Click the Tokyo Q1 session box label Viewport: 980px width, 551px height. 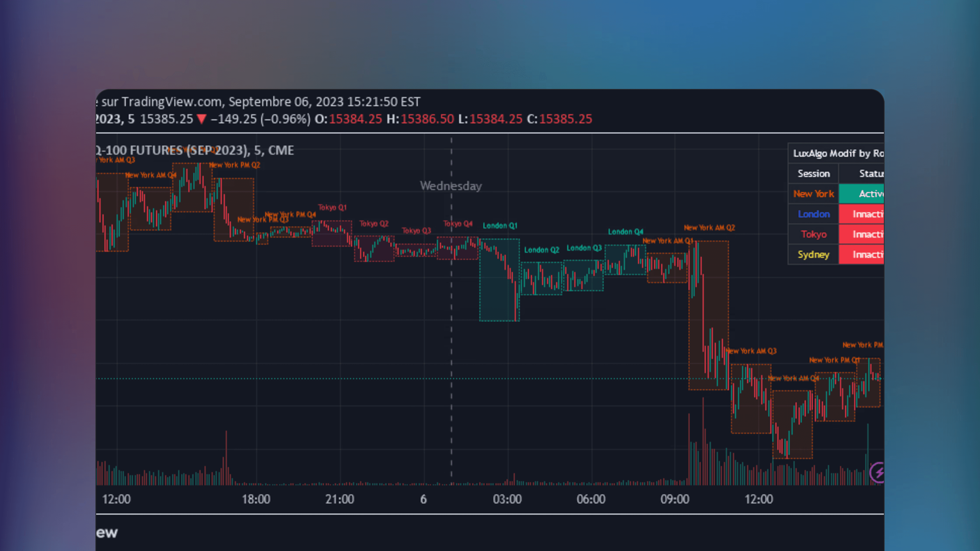point(332,207)
